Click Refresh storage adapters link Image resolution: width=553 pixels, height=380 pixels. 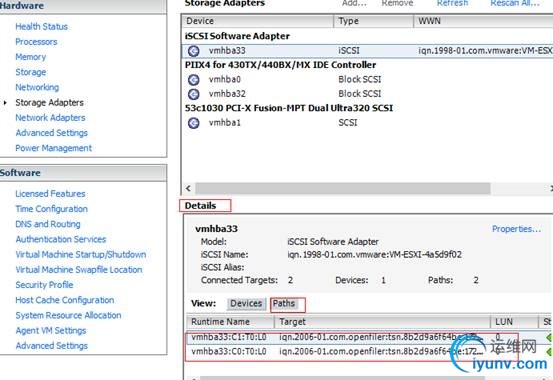tap(452, 3)
